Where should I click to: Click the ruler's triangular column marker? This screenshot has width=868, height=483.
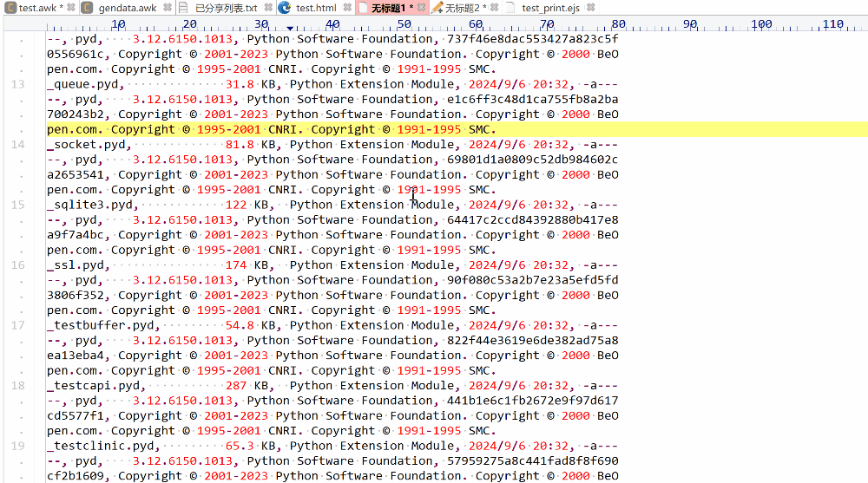point(290,28)
